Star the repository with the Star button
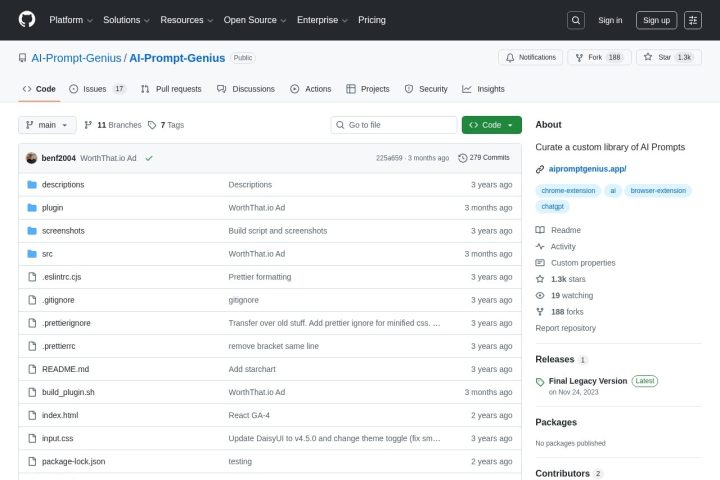 [x=669, y=57]
